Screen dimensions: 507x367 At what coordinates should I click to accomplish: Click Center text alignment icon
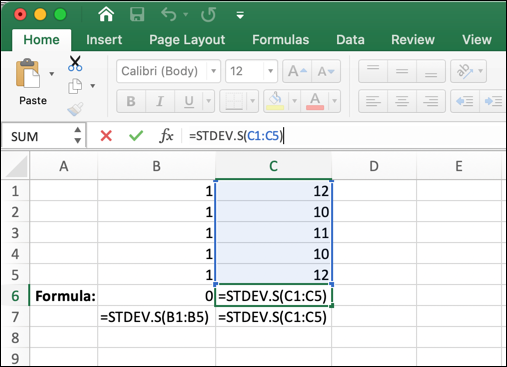coord(402,101)
